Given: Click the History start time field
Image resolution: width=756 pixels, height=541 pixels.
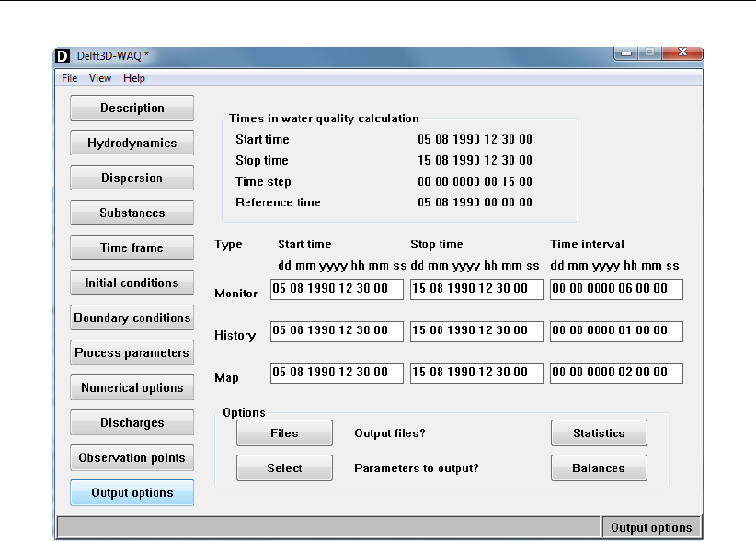Looking at the screenshot, I should coord(337,331).
